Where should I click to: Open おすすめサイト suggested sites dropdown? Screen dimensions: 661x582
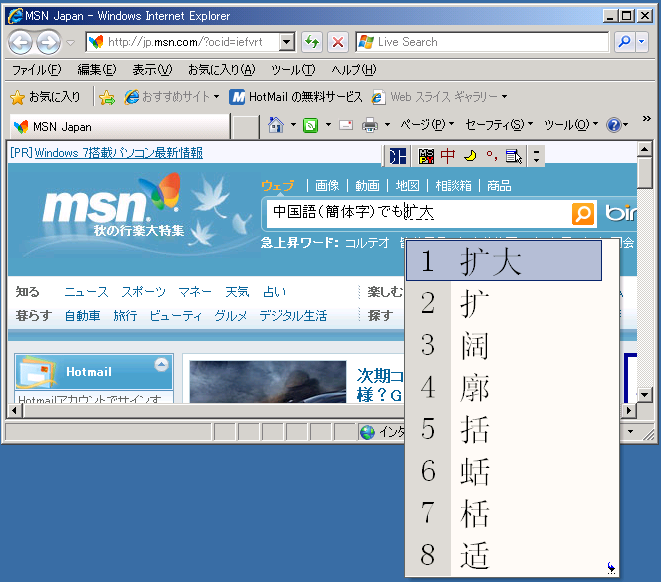(172, 97)
